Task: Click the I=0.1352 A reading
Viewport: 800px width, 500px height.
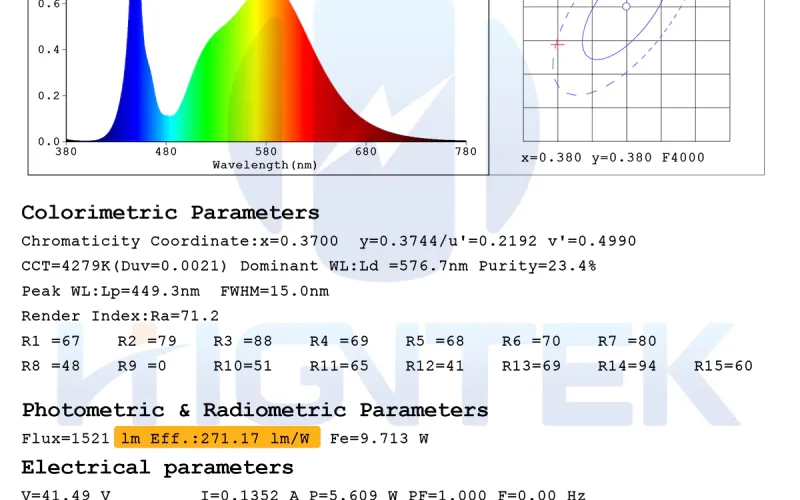Action: (x=250, y=494)
